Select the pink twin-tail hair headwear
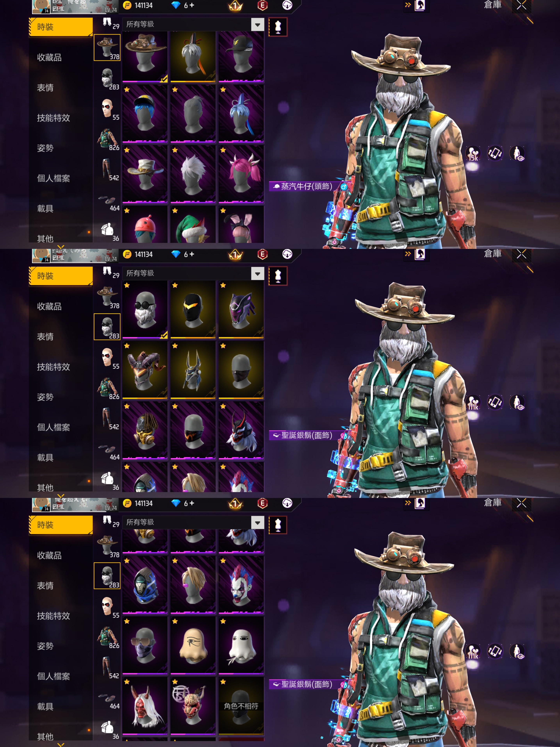 [x=241, y=174]
